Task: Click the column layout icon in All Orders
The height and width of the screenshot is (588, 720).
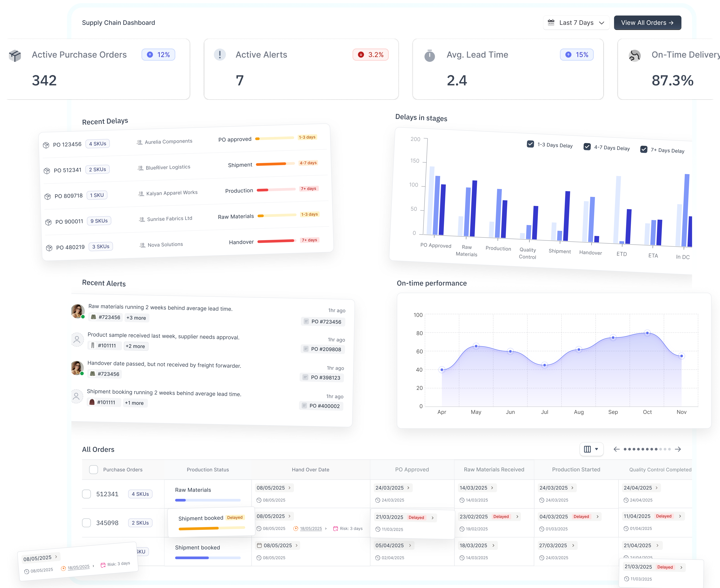Action: [x=587, y=449]
